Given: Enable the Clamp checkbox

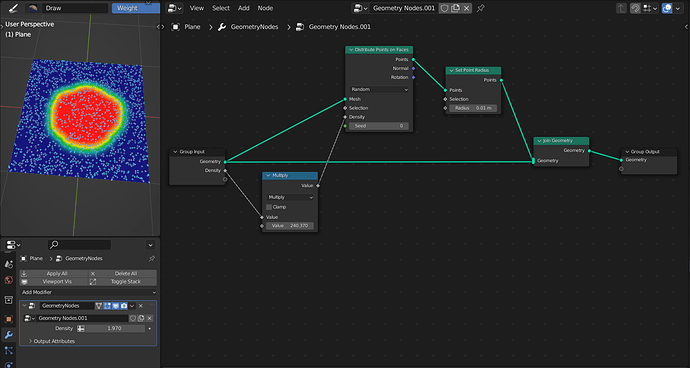Looking at the screenshot, I should (x=269, y=207).
